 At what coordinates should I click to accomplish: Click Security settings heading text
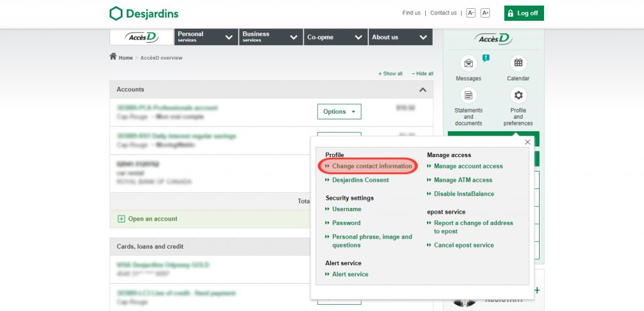point(350,198)
